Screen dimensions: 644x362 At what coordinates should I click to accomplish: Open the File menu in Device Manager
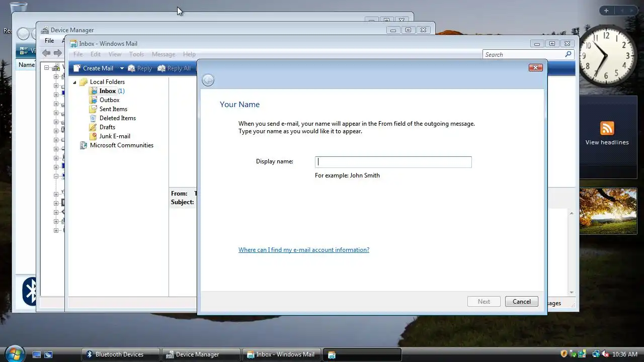coord(49,41)
